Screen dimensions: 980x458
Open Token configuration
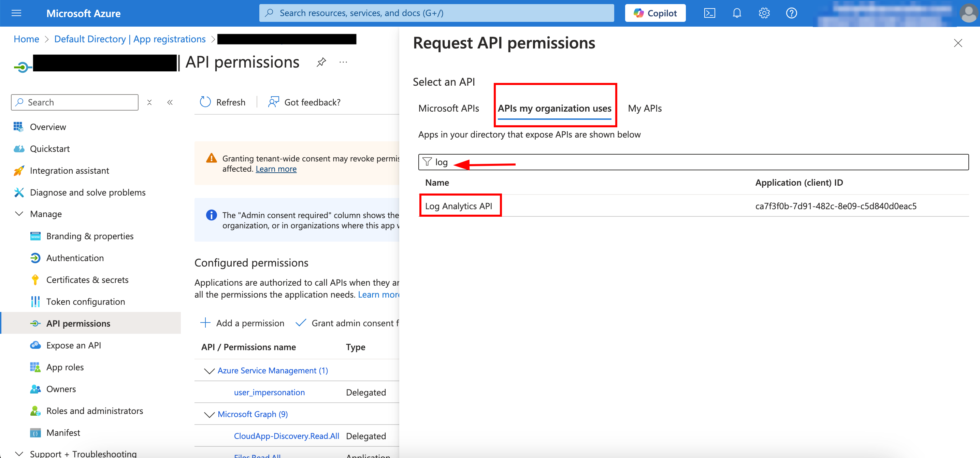(x=85, y=302)
